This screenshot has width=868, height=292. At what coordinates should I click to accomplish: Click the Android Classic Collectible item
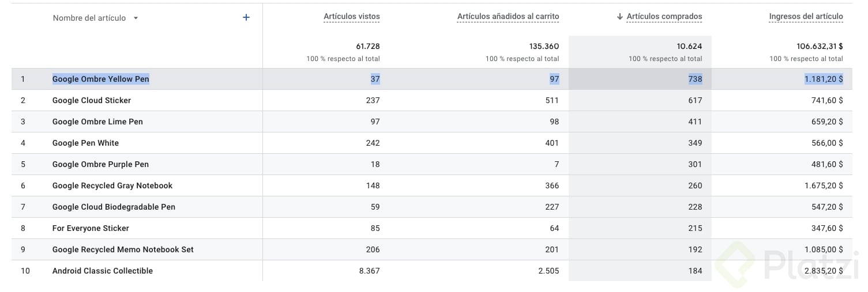[103, 271]
